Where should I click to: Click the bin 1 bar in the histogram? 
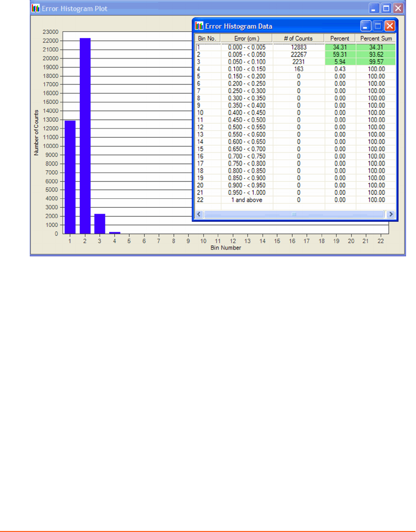(70, 177)
